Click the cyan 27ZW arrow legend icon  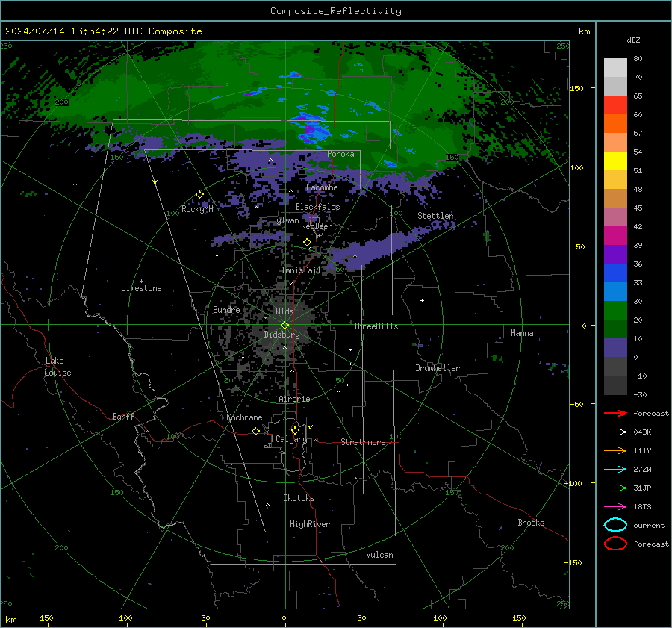click(615, 469)
